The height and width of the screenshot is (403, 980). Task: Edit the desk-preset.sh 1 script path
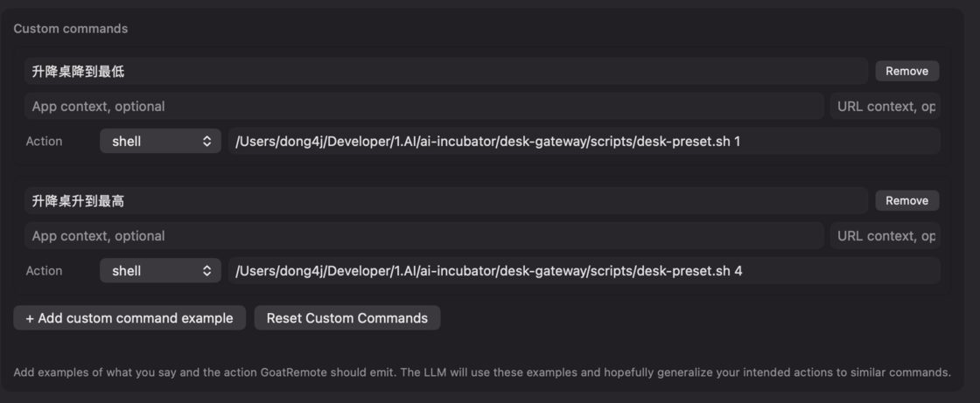pyautogui.click(x=584, y=142)
